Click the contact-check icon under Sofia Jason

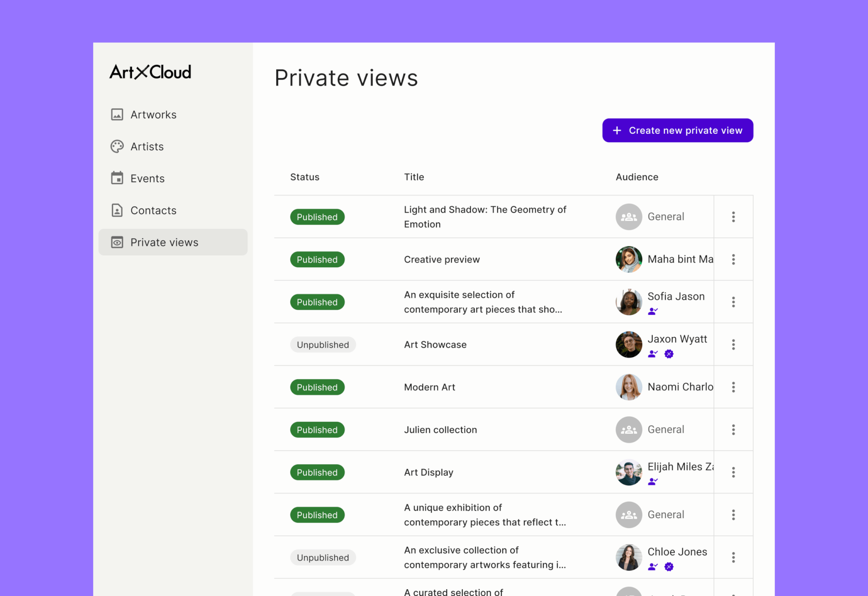click(x=653, y=311)
